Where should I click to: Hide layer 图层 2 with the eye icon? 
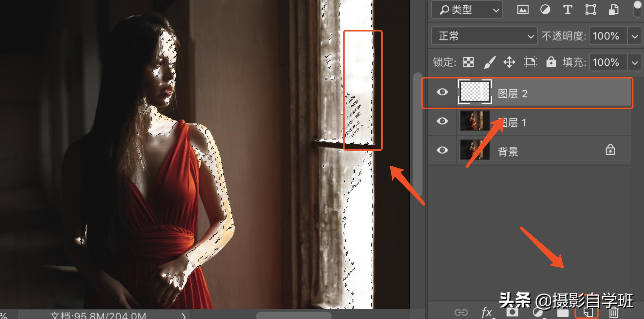click(x=442, y=92)
